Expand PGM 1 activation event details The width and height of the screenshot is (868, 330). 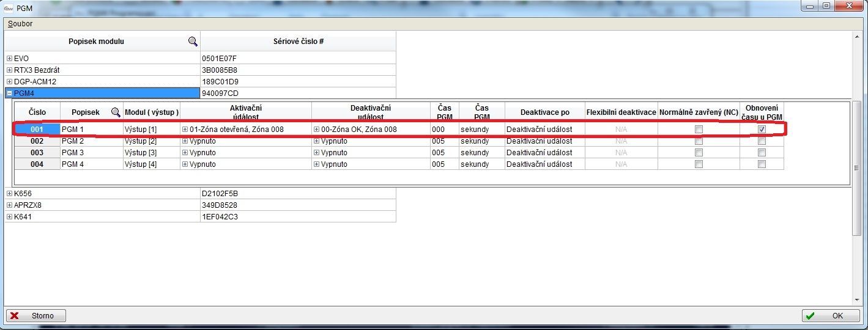pos(185,130)
